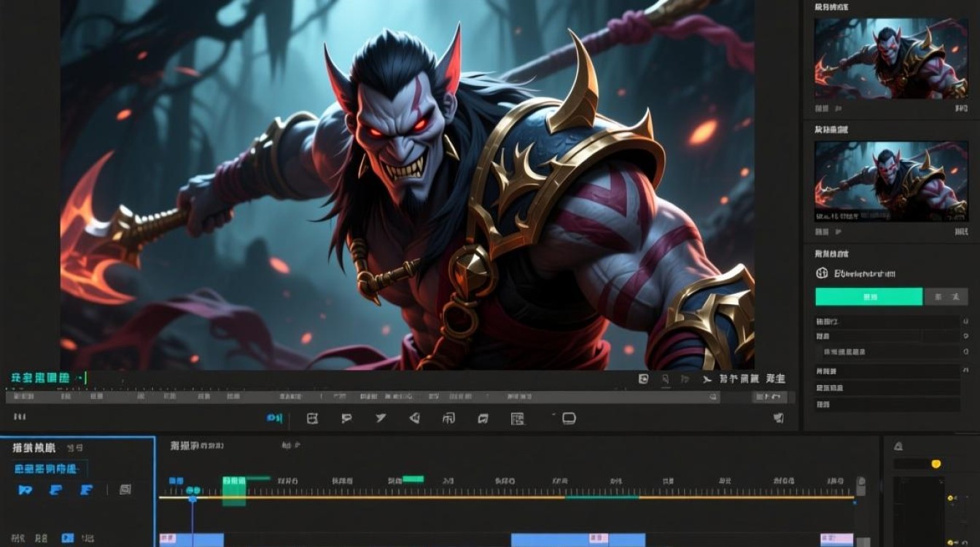
Task: Click the small button right of the scrub bar
Action: (x=770, y=397)
